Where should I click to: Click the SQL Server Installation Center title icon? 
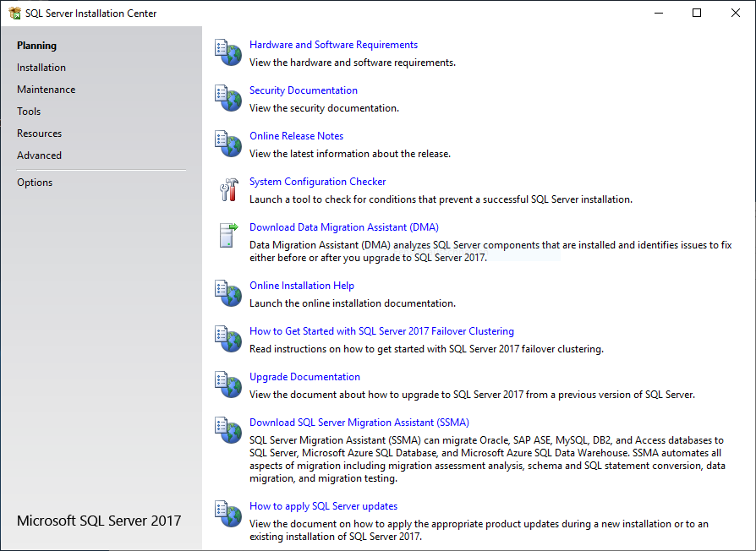[14, 13]
